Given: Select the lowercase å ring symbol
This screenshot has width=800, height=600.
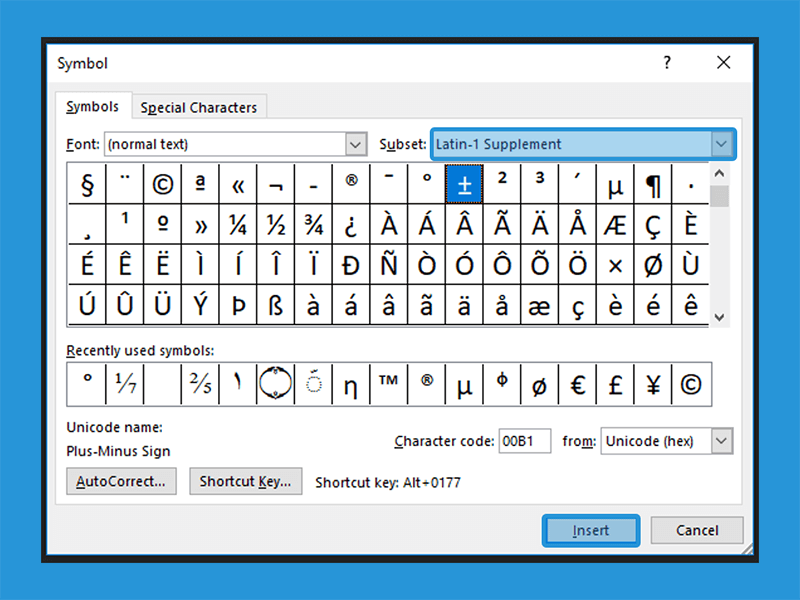Looking at the screenshot, I should [502, 305].
